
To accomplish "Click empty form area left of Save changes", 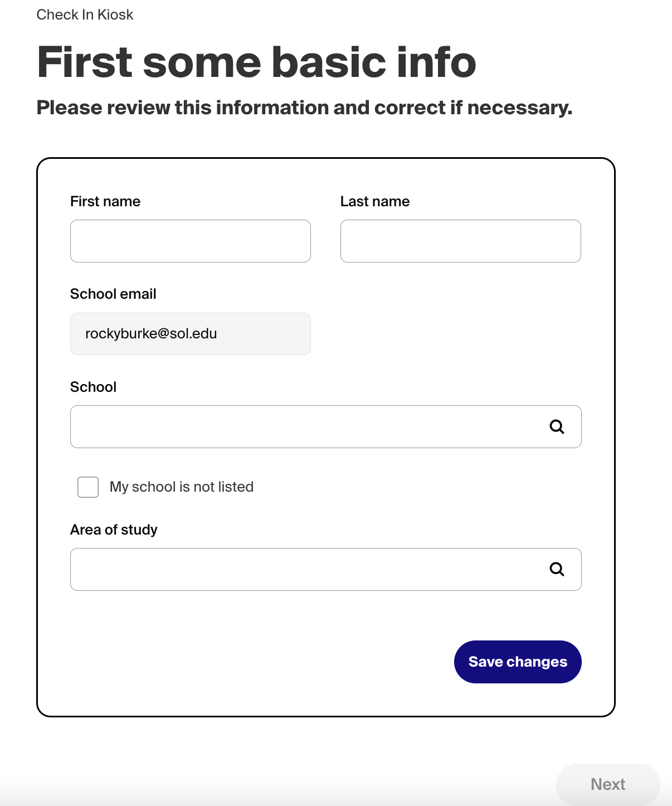I will [251, 662].
